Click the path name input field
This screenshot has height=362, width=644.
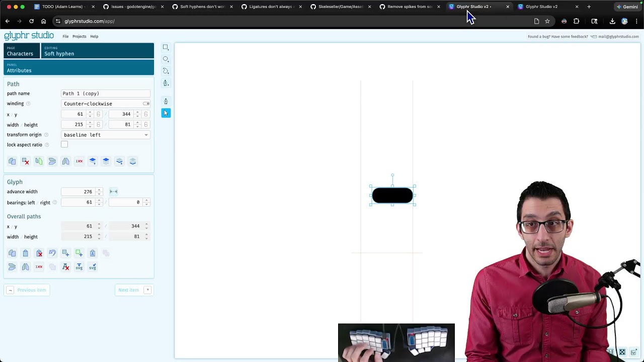click(x=106, y=94)
